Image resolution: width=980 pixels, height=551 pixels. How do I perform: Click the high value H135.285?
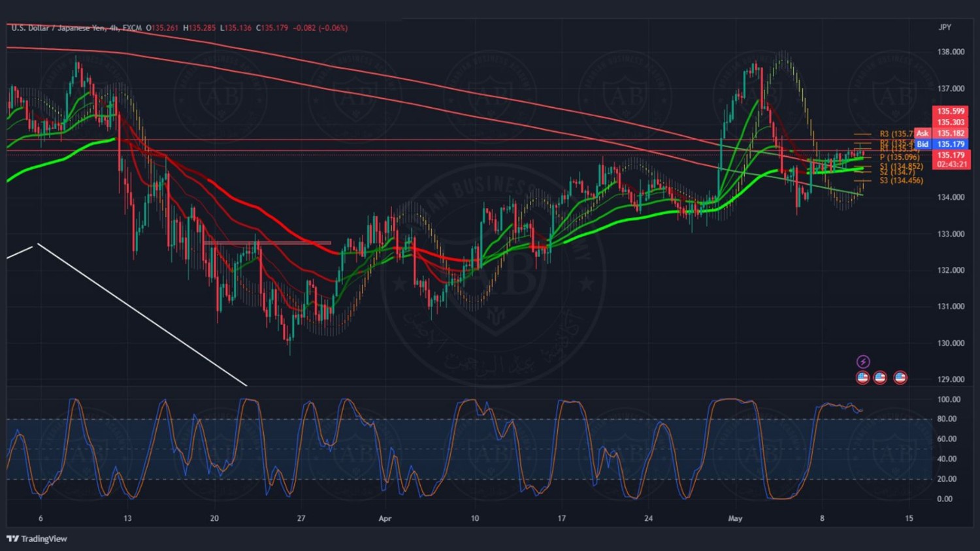point(199,28)
